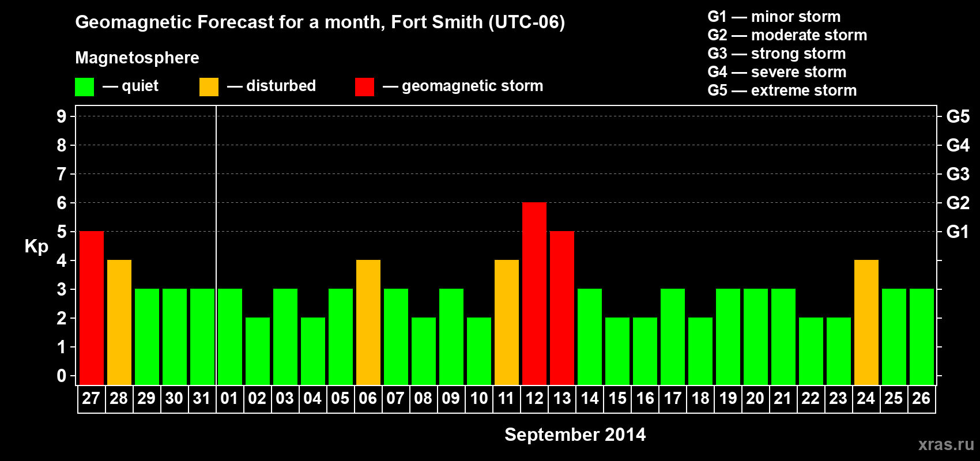The image size is (980, 461).
Task: Click the G5 right-axis label
Action: point(958,116)
